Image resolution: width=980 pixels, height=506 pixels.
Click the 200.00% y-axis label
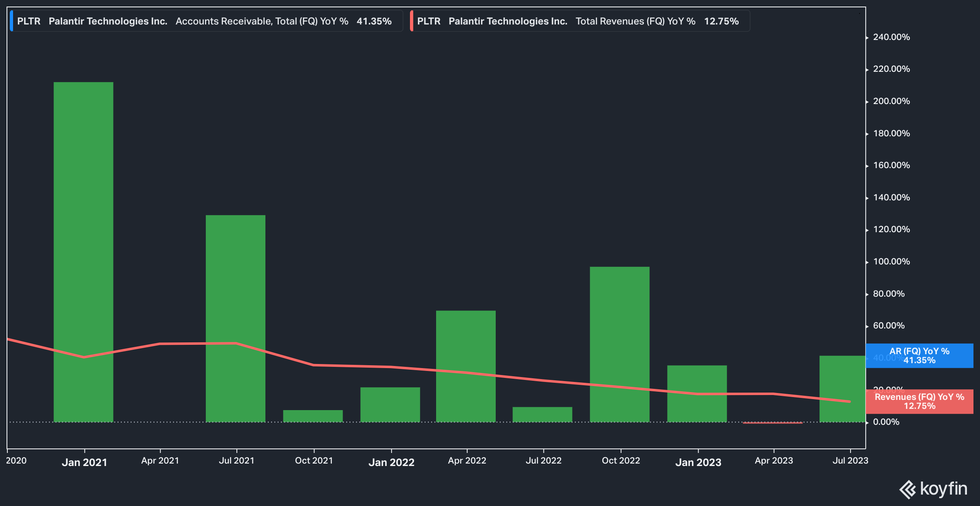click(x=891, y=101)
